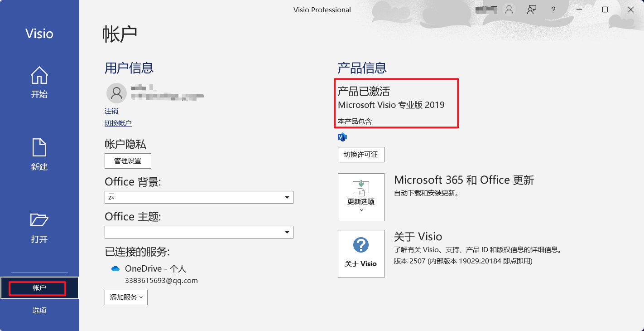
Task: Click the feedback icon in the title bar
Action: click(x=532, y=10)
